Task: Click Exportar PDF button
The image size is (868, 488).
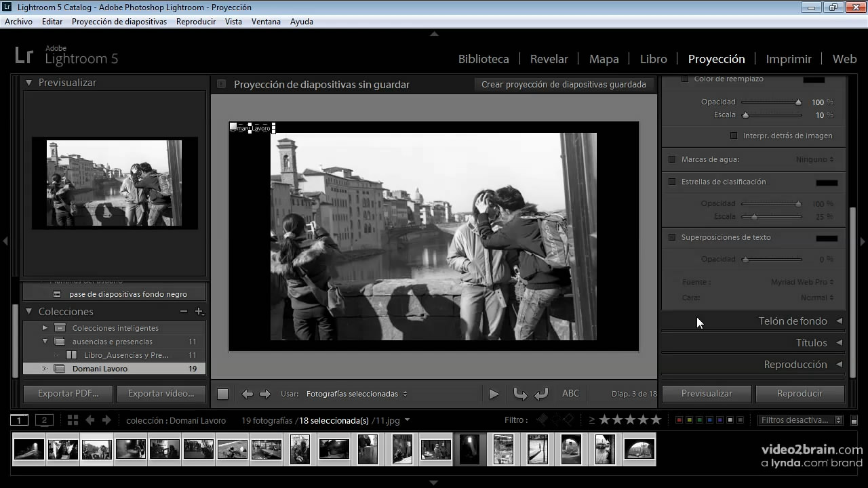Action: coord(68,393)
